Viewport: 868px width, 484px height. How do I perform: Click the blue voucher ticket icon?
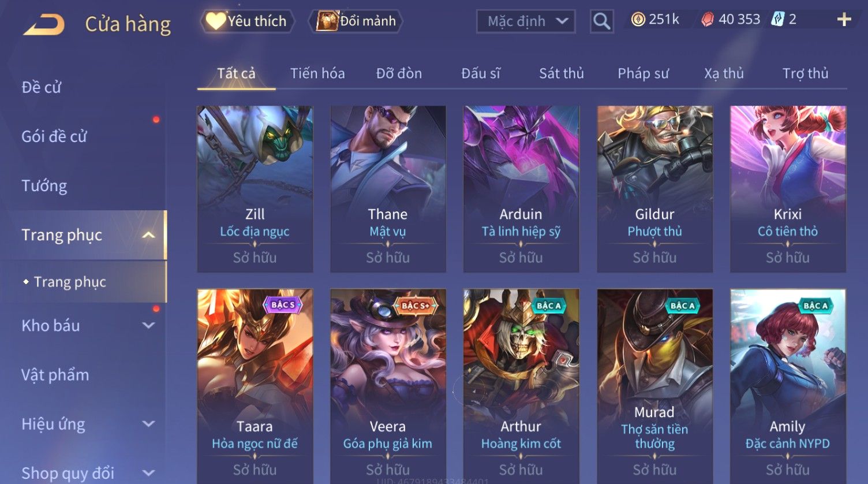778,20
